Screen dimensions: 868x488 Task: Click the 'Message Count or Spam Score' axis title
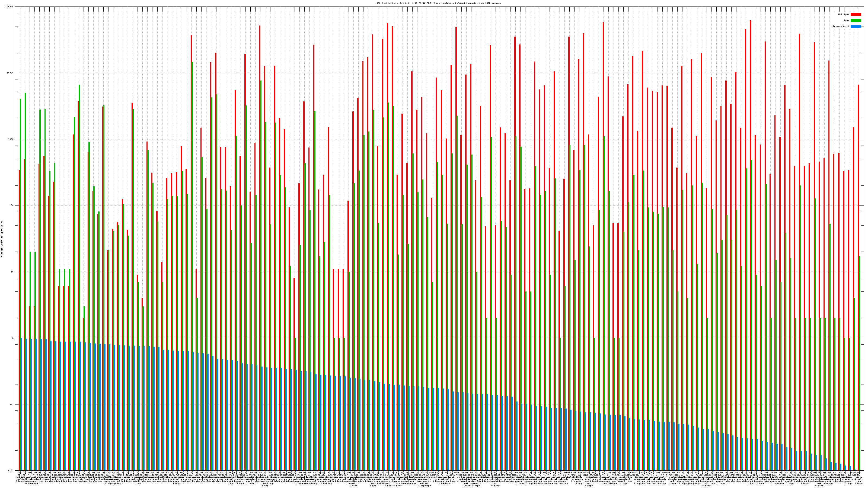point(2,239)
